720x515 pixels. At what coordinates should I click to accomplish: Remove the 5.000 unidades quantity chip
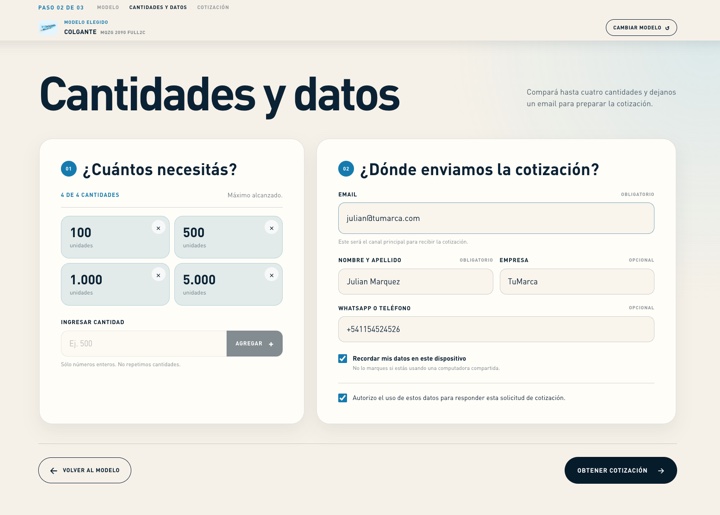tap(271, 275)
